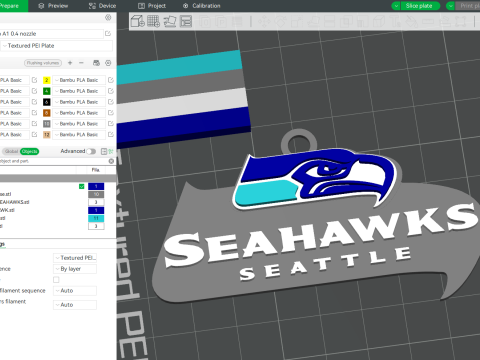Click the brown filament 8 color swatch
The width and height of the screenshot is (480, 360).
(x=47, y=113)
